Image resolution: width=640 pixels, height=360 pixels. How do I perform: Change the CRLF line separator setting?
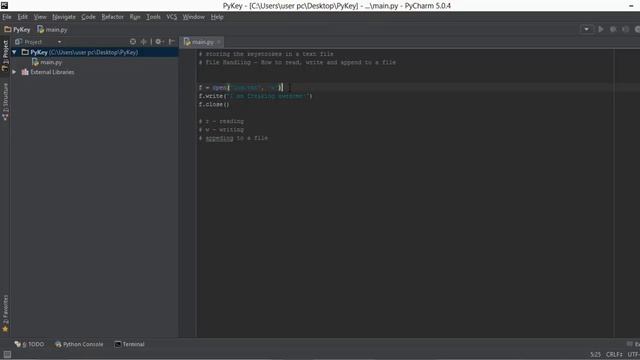pos(614,354)
